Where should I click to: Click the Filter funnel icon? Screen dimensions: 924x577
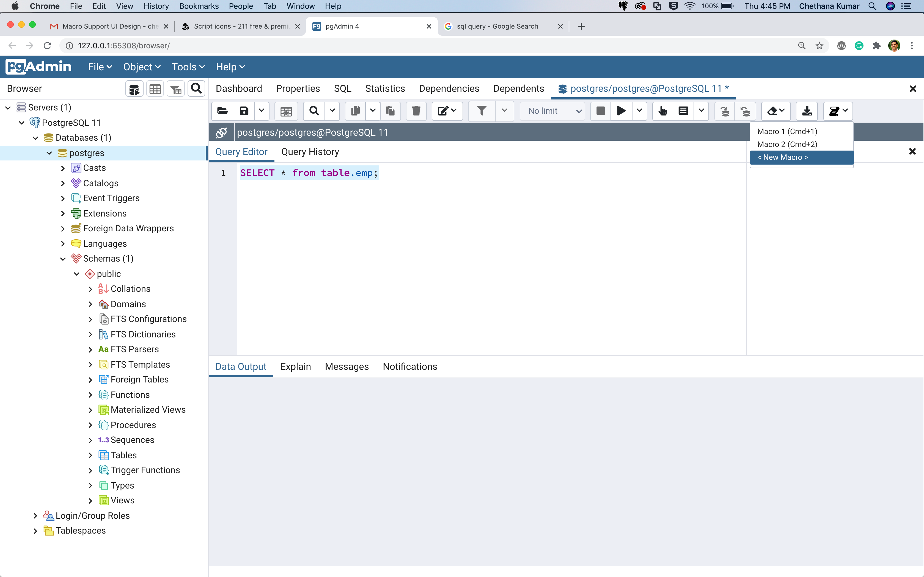click(482, 111)
